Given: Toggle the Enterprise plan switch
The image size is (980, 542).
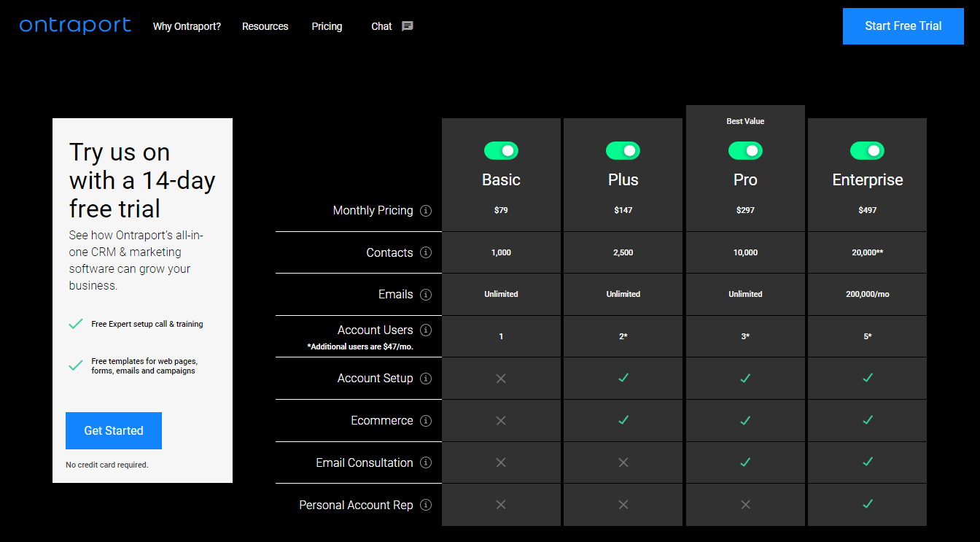Looking at the screenshot, I should (867, 151).
